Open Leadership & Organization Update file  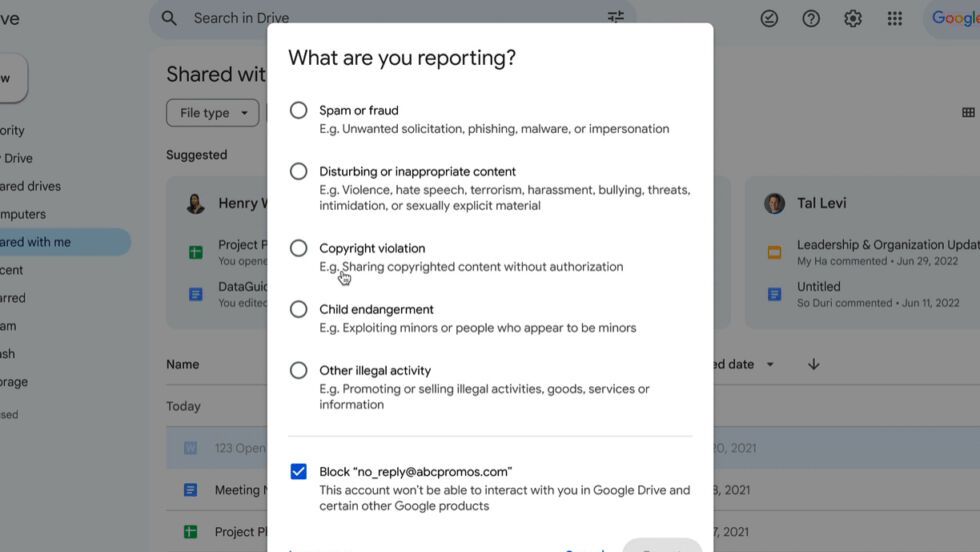888,245
